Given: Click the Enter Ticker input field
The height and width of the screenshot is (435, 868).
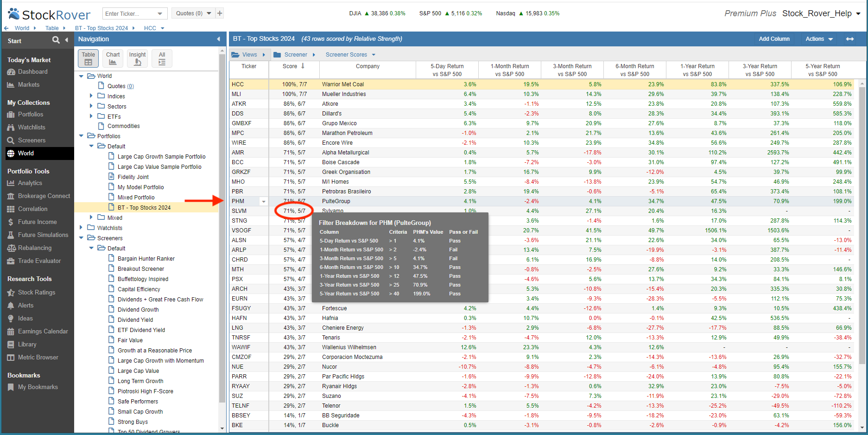Looking at the screenshot, I should (x=129, y=13).
